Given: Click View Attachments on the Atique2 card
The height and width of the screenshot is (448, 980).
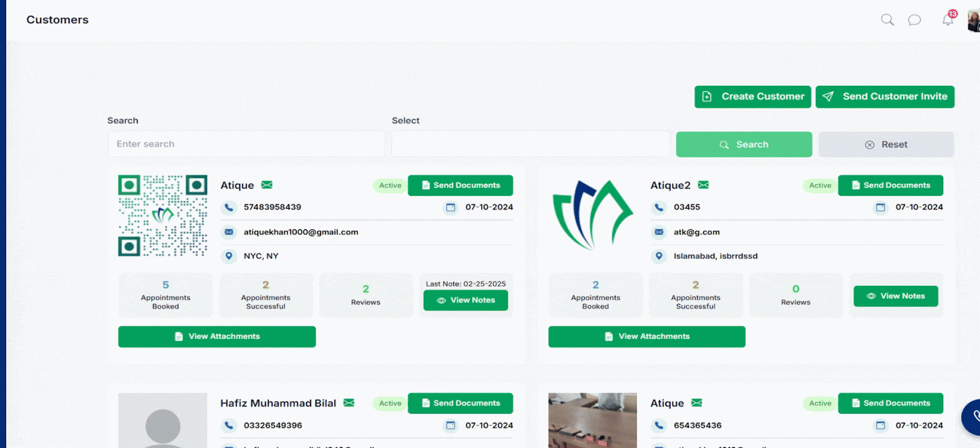Looking at the screenshot, I should click(647, 337).
